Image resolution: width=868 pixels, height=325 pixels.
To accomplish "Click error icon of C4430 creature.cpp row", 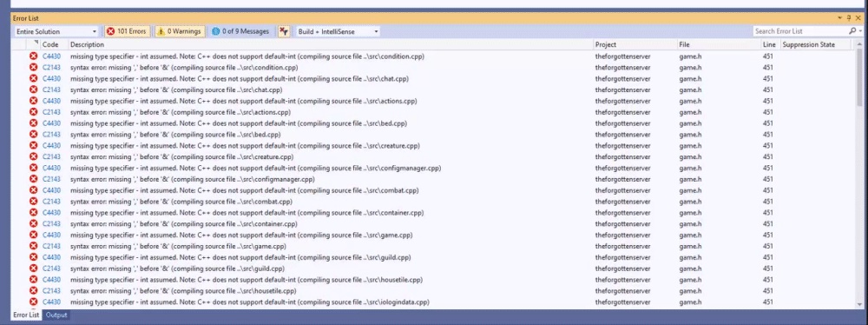I will [x=33, y=146].
